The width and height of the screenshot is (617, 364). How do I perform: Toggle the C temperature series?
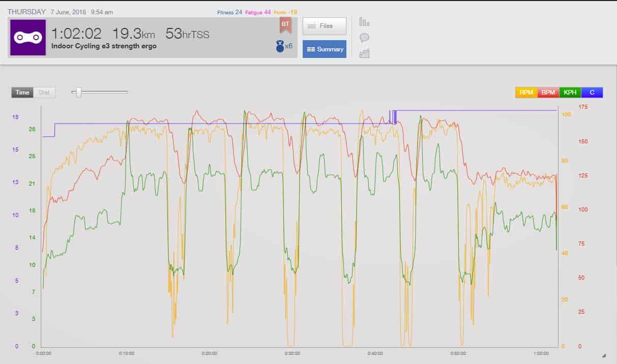[x=592, y=93]
